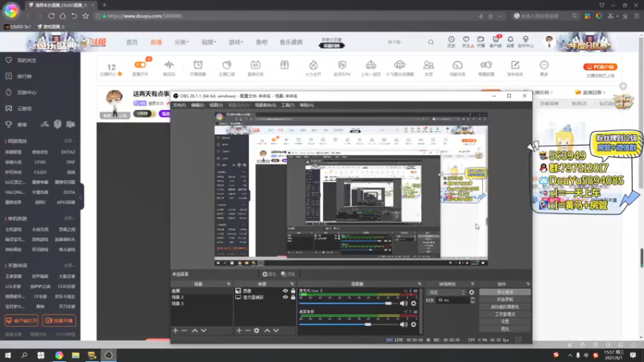Image resolution: width=644 pixels, height=362 pixels.
Task: Open OBS Help menu
Action: [x=307, y=105]
